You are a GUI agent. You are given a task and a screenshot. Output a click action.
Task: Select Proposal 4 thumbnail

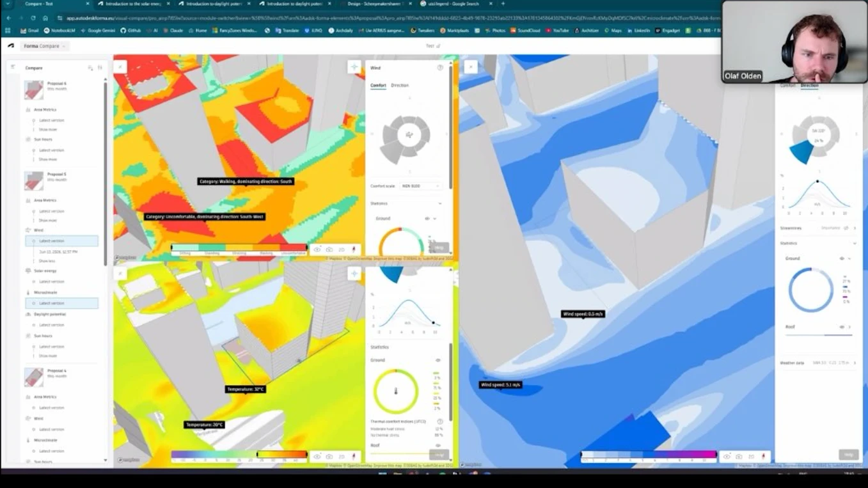point(34,377)
